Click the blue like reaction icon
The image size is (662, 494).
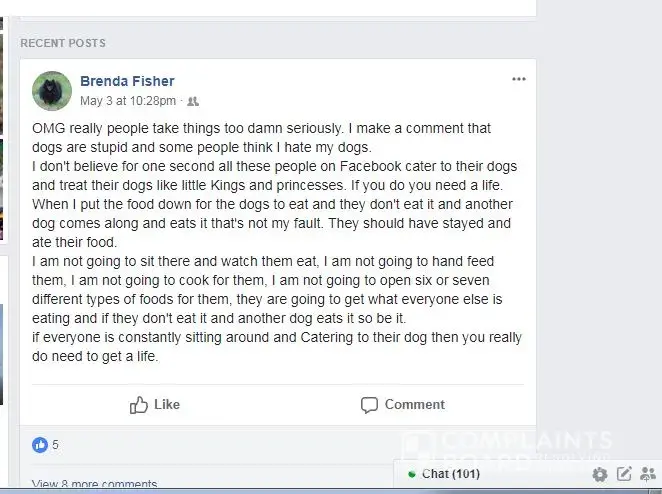(40, 445)
